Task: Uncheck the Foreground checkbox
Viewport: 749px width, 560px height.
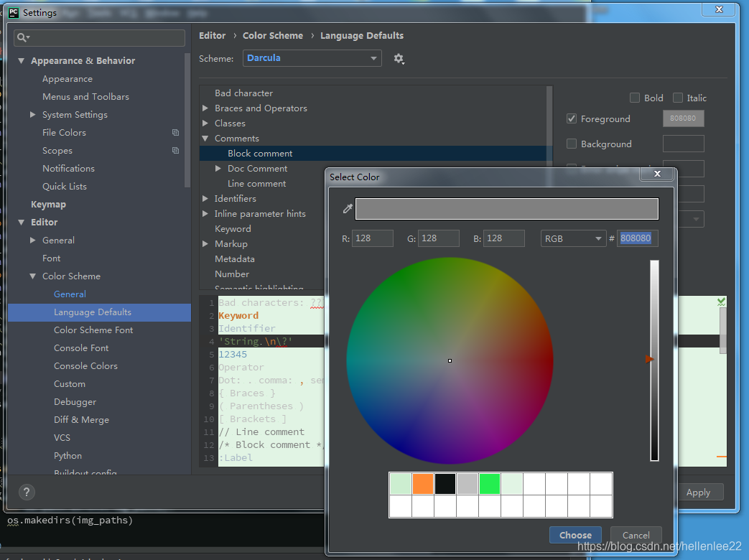Action: click(x=572, y=118)
